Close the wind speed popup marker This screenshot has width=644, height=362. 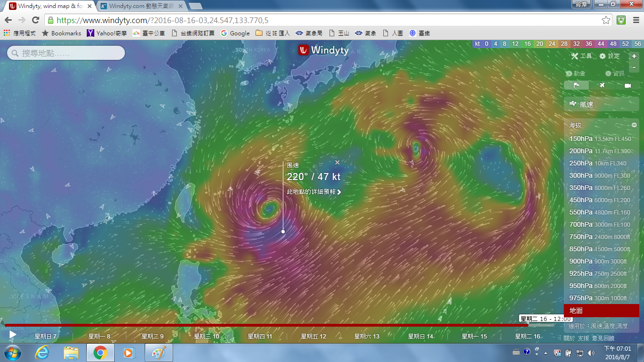(337, 163)
